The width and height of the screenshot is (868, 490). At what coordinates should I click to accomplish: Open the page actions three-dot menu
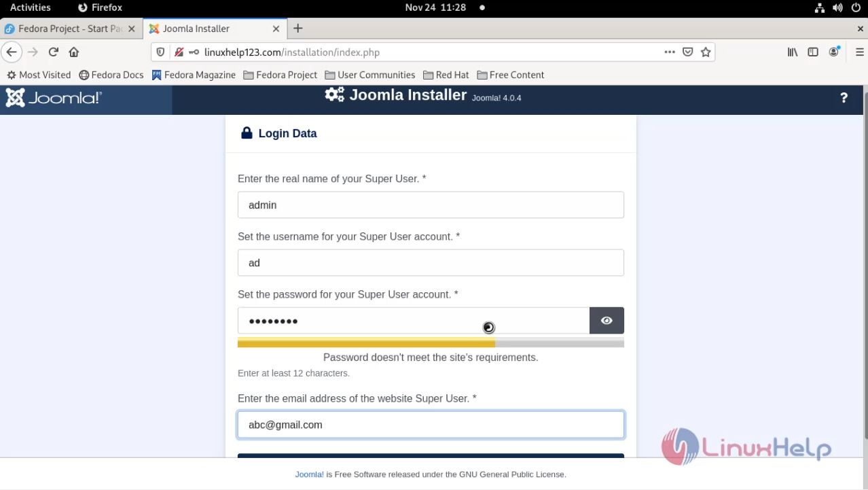click(670, 52)
